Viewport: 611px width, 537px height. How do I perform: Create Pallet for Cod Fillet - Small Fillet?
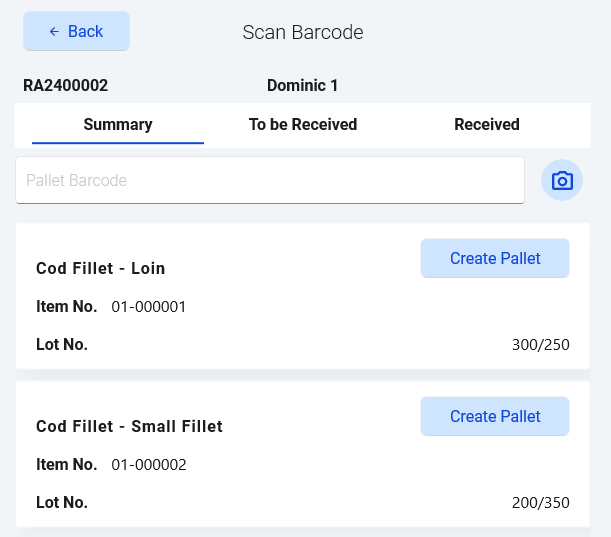point(495,416)
